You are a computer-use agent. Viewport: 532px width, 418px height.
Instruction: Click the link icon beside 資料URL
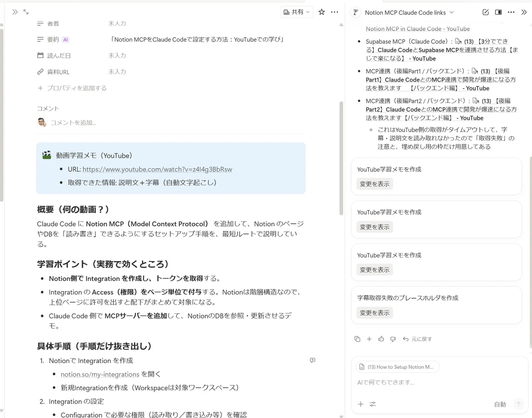[40, 71]
